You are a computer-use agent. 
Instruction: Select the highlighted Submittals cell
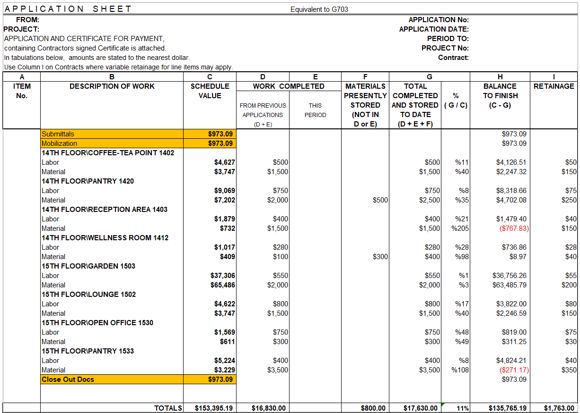click(112, 134)
